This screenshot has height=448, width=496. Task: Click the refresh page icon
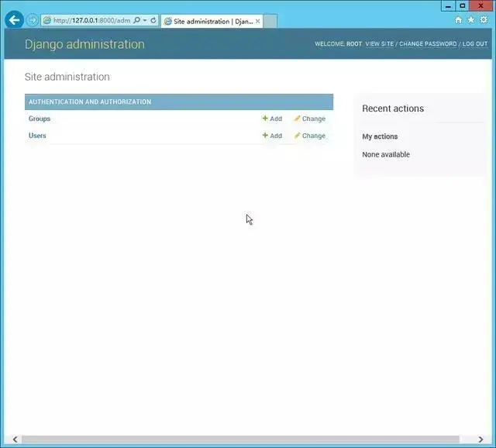click(x=153, y=20)
